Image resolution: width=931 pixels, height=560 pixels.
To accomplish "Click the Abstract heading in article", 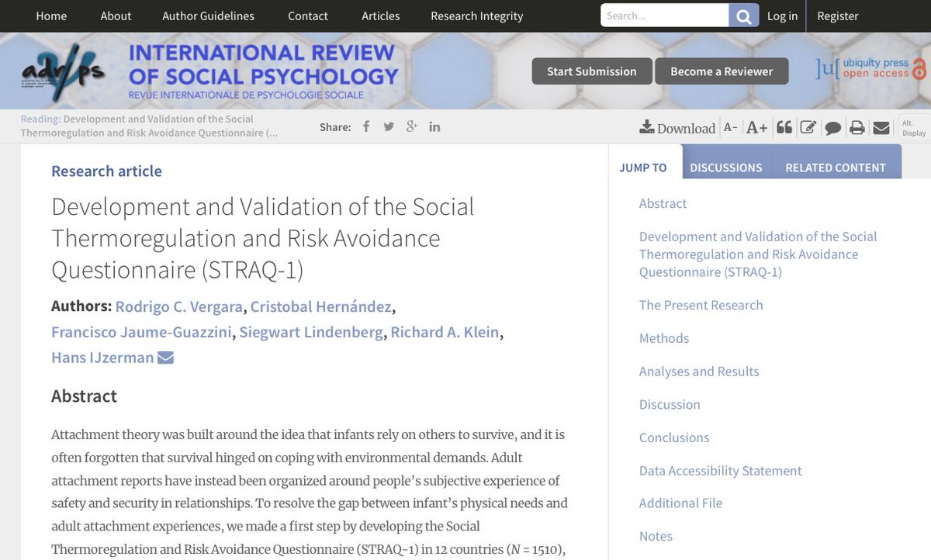I will 84,396.
